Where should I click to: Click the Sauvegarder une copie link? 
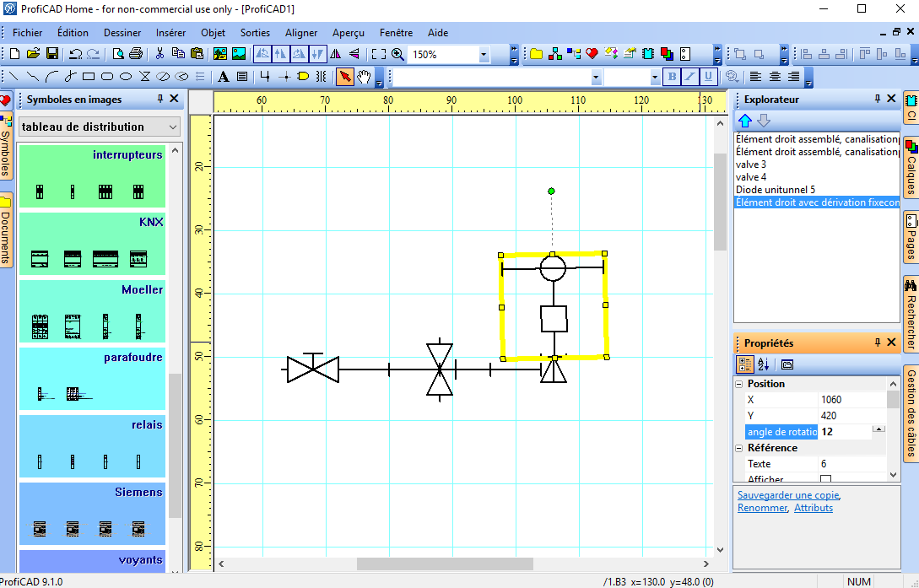click(787, 495)
